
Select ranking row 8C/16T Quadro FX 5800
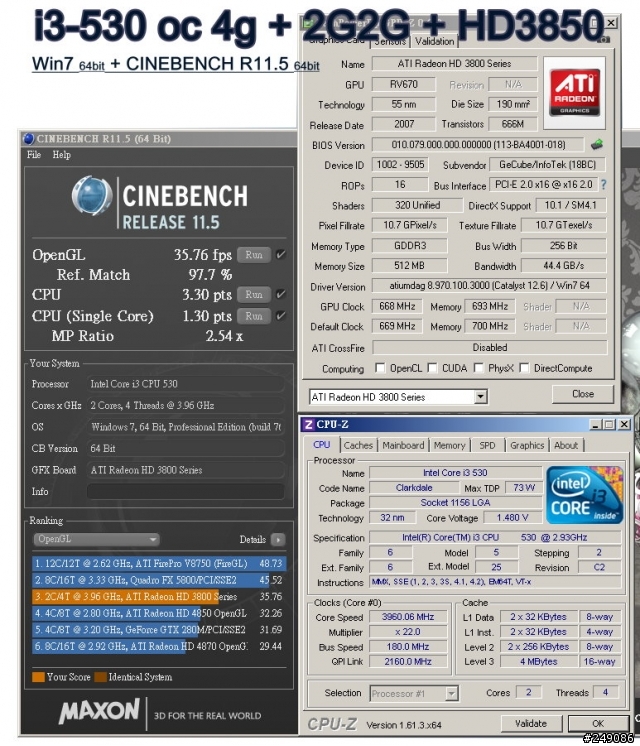(159, 580)
